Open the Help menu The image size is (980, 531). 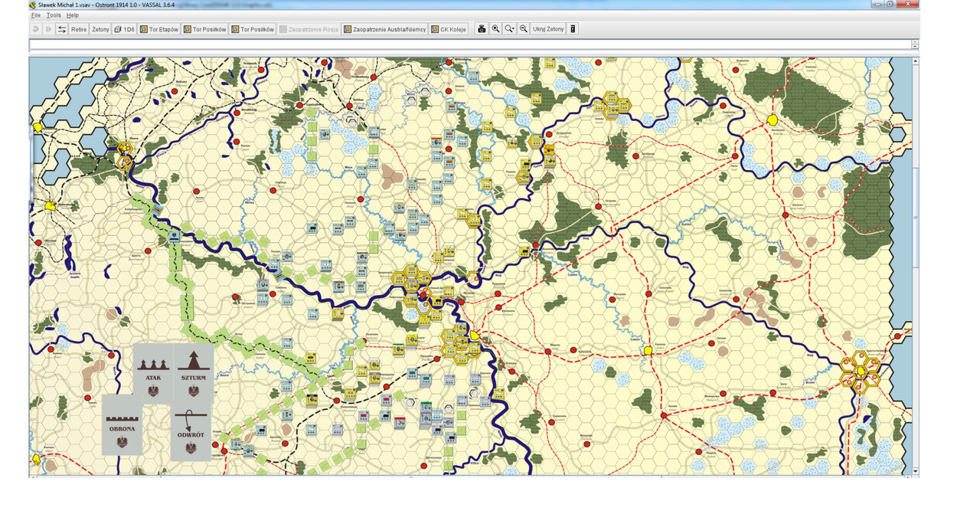(x=72, y=15)
